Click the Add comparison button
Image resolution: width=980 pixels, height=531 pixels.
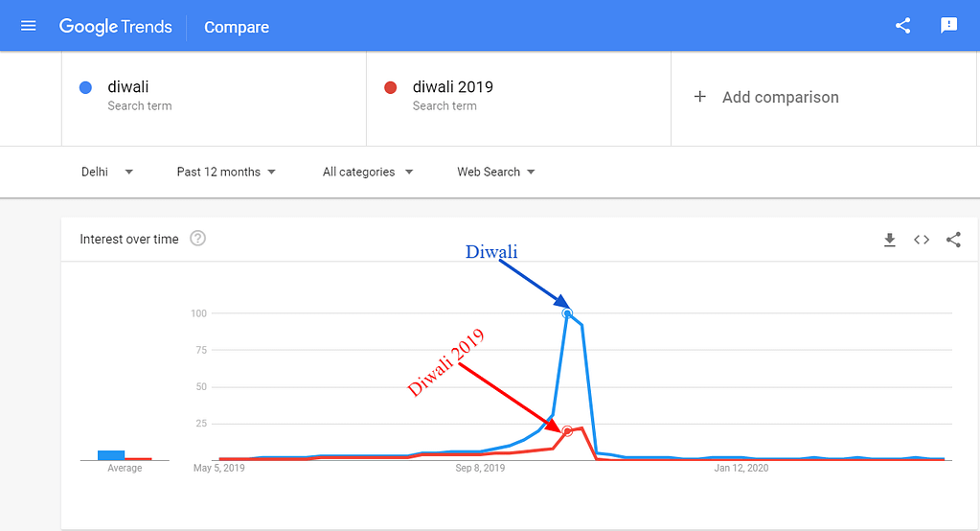[x=766, y=97]
